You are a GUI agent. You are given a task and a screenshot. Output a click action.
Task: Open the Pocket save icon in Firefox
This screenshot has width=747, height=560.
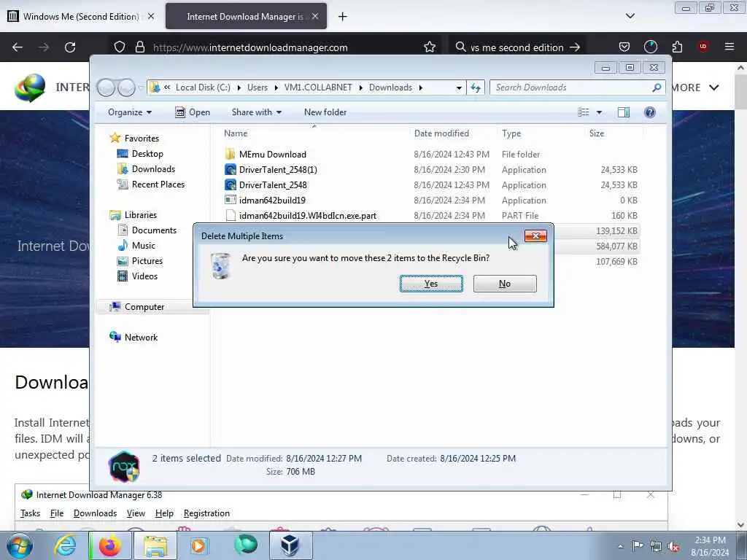tap(624, 47)
